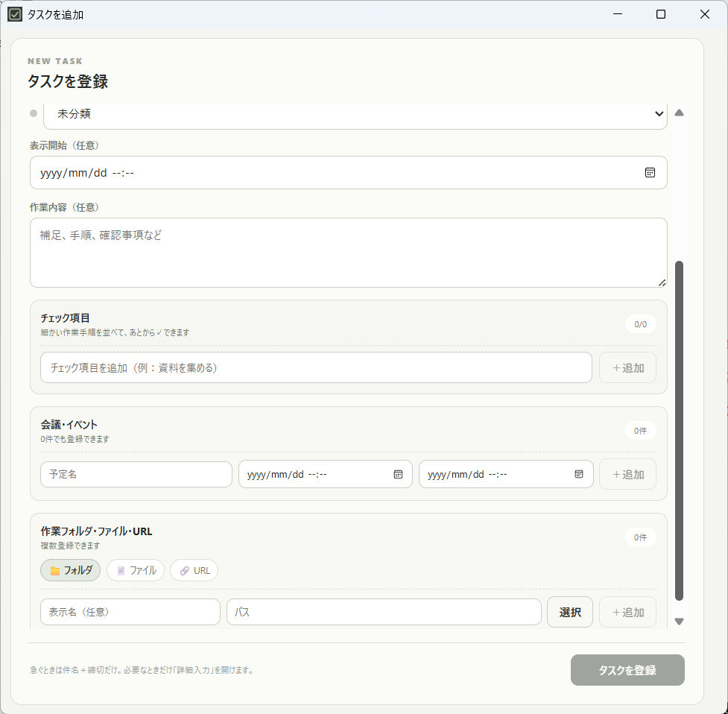Viewport: 728px width, 714px height.
Task: Click the 表示名（任意） input field
Action: [130, 612]
